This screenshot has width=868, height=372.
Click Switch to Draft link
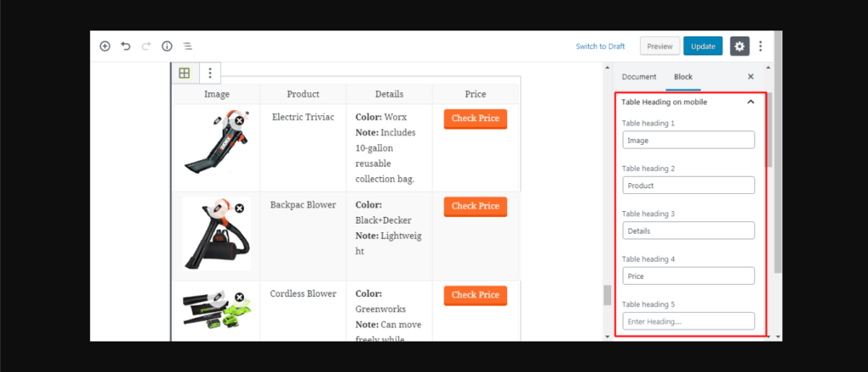tap(600, 47)
